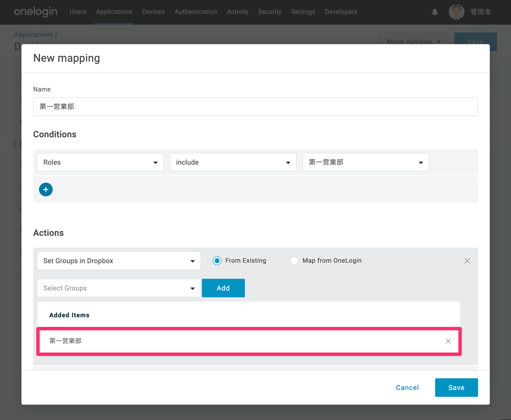
Task: Cancel the new mapping dialog
Action: point(407,388)
